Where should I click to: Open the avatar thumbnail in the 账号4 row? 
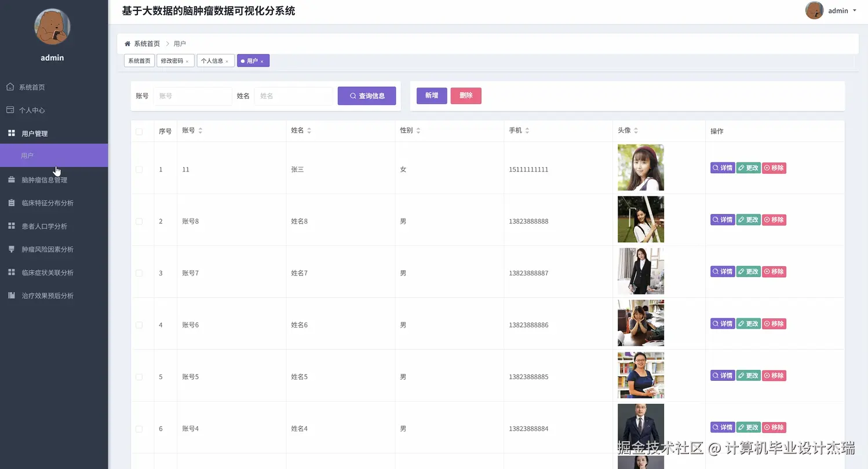tap(641, 427)
